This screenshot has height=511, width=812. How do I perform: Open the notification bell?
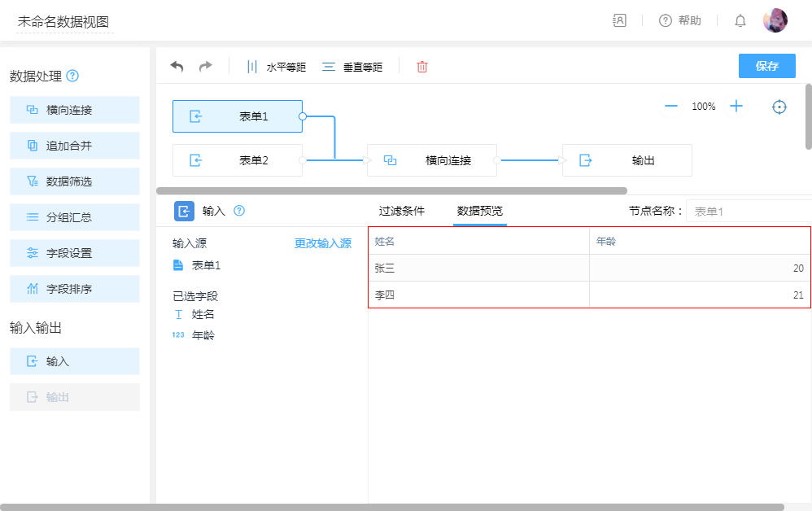click(740, 21)
